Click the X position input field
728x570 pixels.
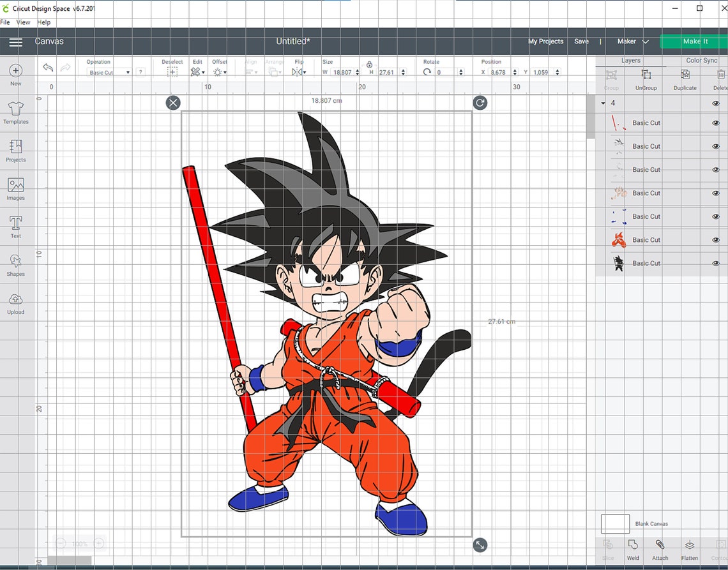click(x=500, y=72)
